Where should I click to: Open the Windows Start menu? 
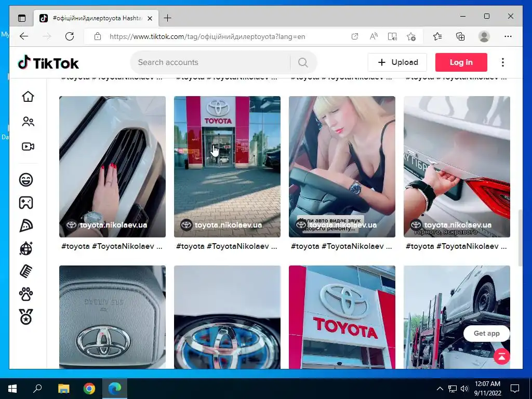(12, 389)
